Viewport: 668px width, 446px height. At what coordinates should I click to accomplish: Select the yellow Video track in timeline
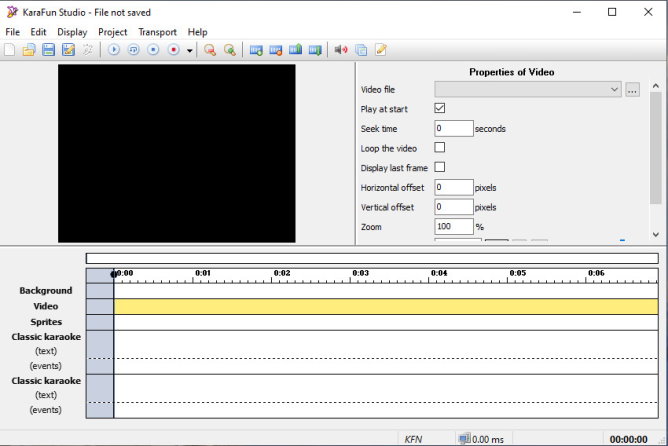pos(385,307)
